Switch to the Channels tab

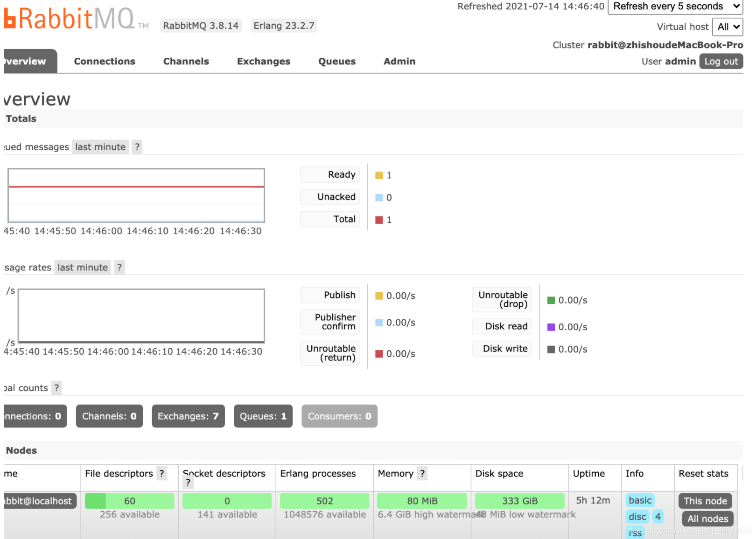click(x=186, y=61)
